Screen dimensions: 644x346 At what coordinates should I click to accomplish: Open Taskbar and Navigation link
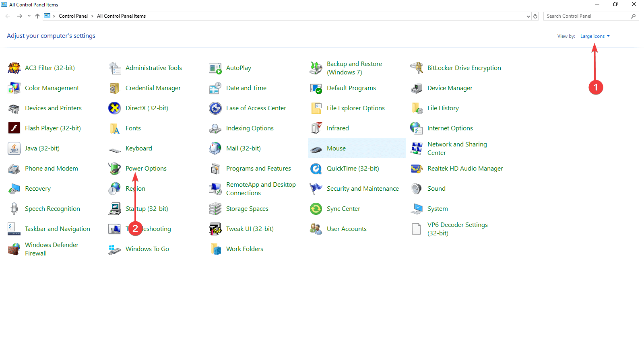(58, 229)
